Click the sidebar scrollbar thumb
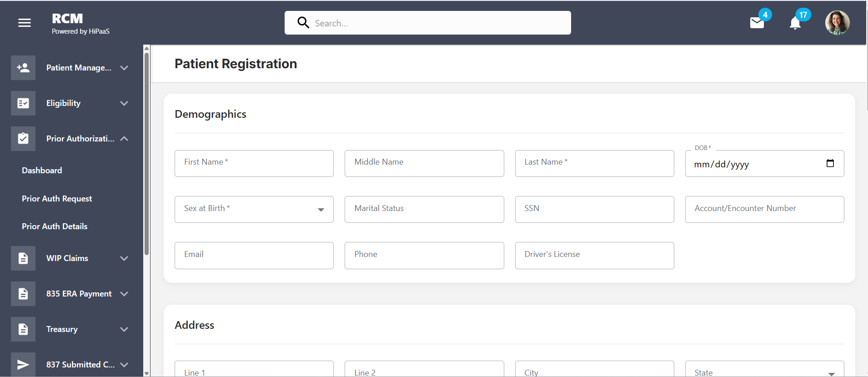 [x=146, y=154]
